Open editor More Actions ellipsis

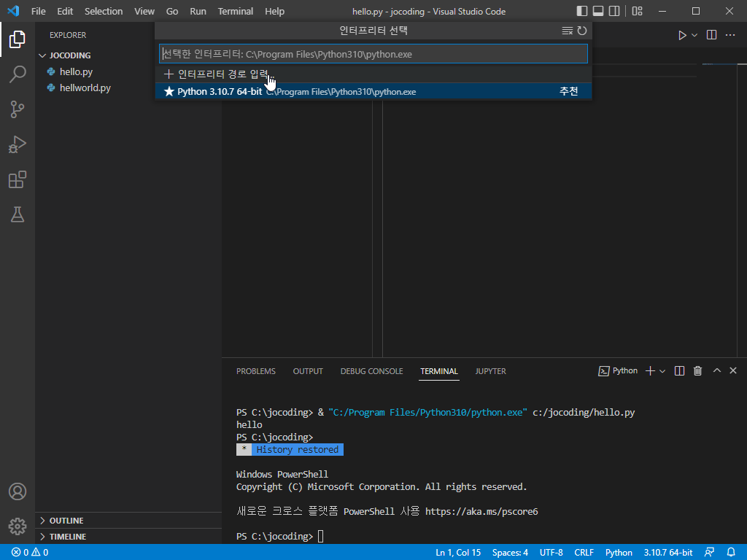pyautogui.click(x=730, y=35)
